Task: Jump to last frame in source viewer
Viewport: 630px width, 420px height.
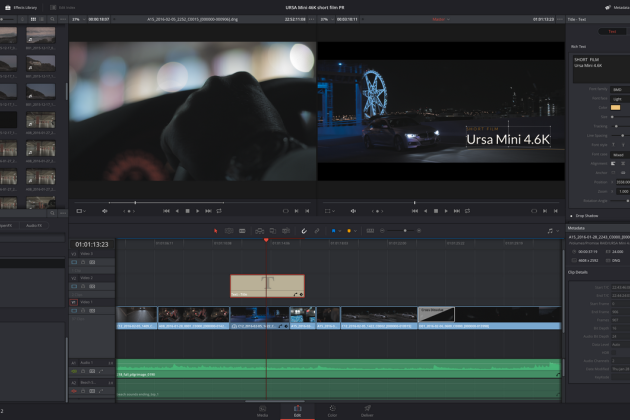Action: [x=208, y=211]
